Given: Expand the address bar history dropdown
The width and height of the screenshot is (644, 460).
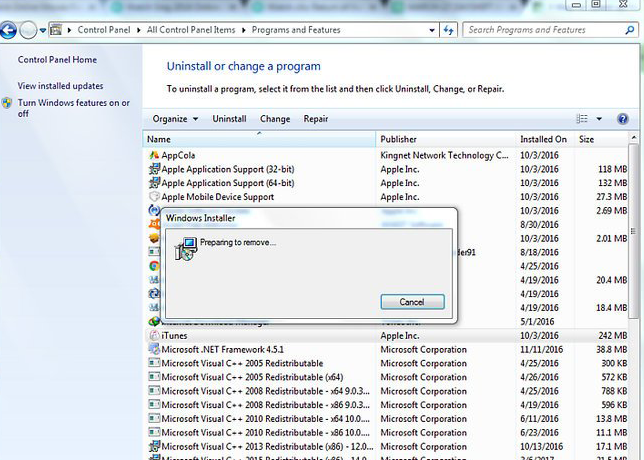Looking at the screenshot, I should (x=432, y=30).
